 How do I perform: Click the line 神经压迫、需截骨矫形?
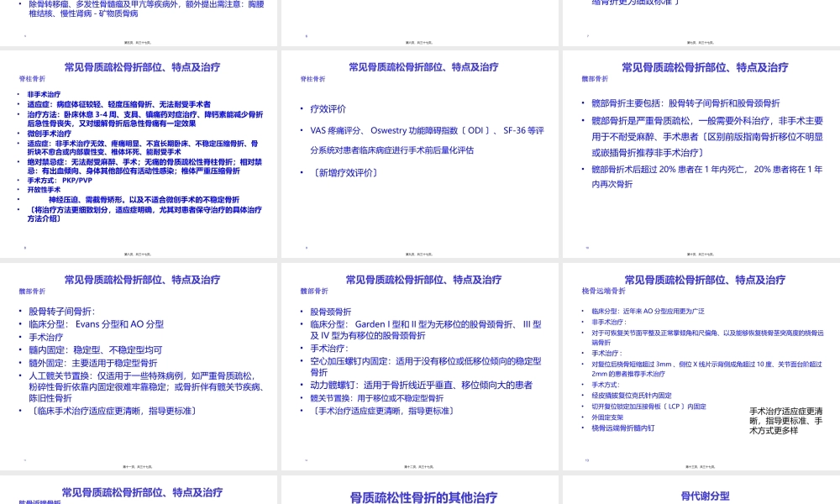coord(144,199)
